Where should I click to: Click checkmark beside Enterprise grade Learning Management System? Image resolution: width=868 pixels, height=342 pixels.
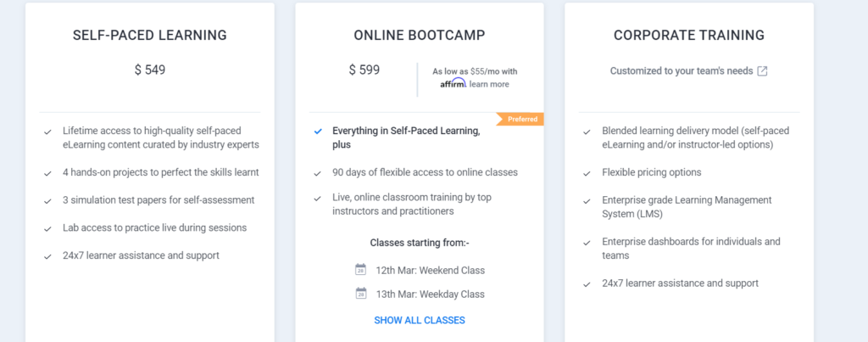coord(587,201)
